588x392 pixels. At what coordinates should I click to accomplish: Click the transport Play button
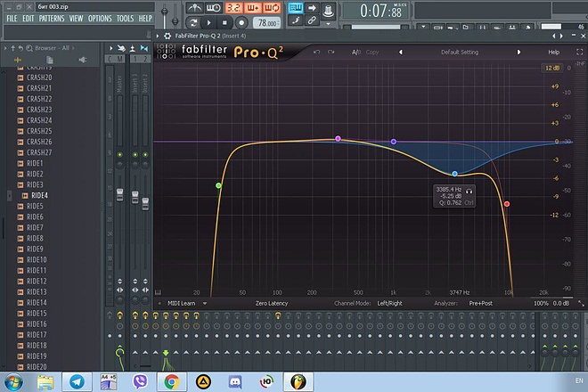tap(208, 23)
